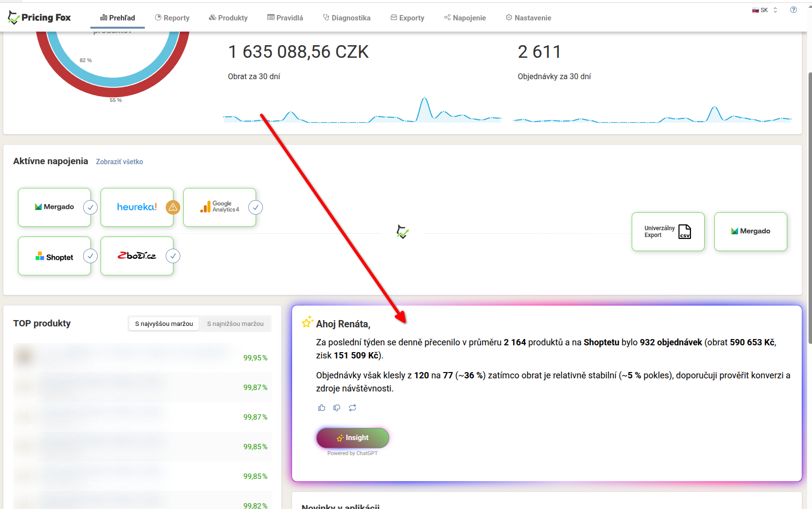This screenshot has height=509, width=812.
Task: Select S najvyššou maržou filter
Action: (164, 324)
